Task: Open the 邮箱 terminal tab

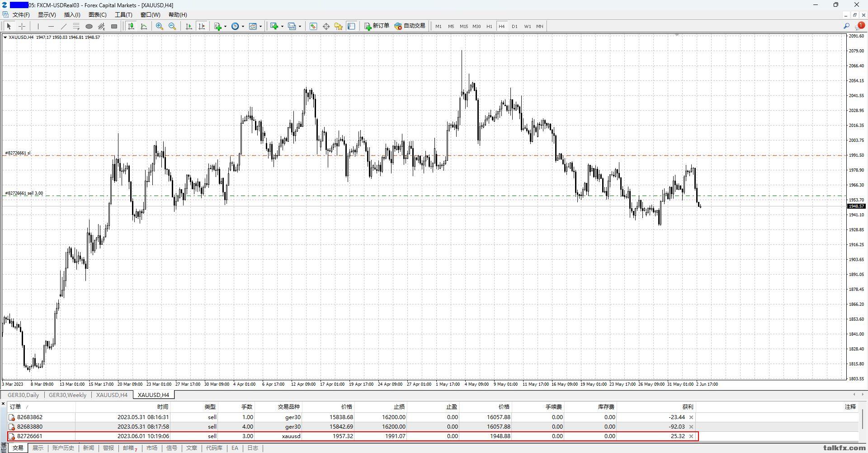Action: (x=129, y=448)
